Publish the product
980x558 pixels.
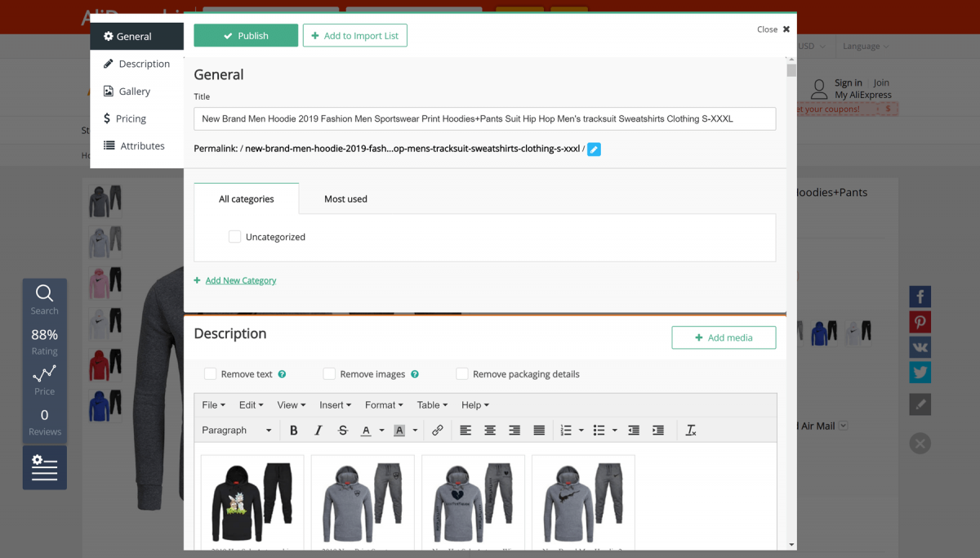246,35
